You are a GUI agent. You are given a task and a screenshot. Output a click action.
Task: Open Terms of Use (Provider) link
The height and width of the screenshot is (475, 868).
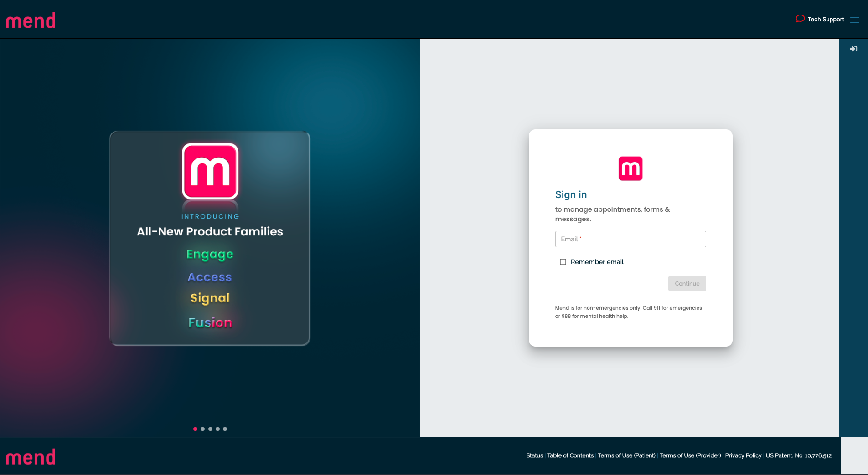(690, 455)
